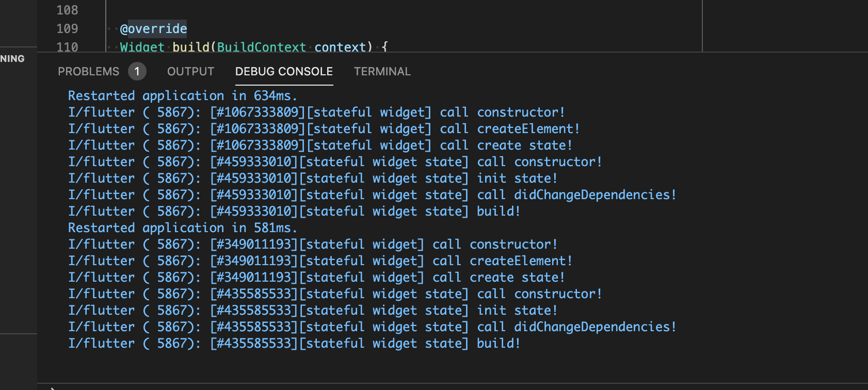The image size is (868, 390).
Task: Click the #1067333809 'call createElement!' log entry
Action: [x=324, y=129]
